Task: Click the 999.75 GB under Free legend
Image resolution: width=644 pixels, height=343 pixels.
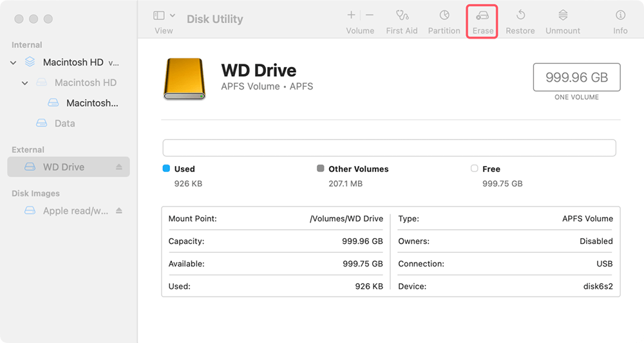Action: point(502,184)
